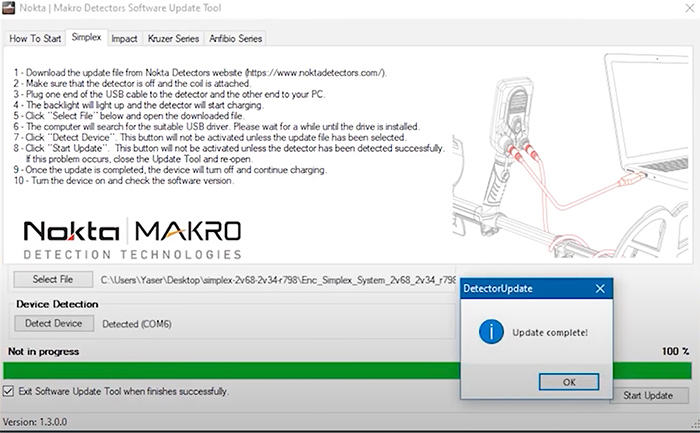Click step 1 text about downloading update file
Image resolution: width=700 pixels, height=433 pixels.
[200, 73]
